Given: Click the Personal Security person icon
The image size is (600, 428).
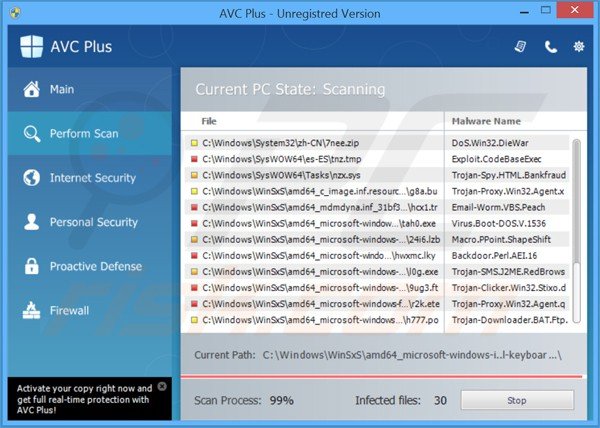Looking at the screenshot, I should (x=31, y=222).
